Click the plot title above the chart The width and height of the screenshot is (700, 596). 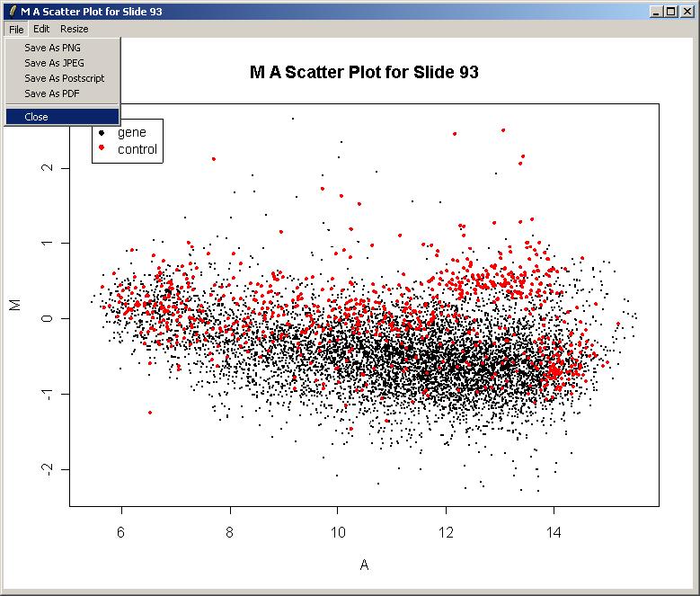364,72
